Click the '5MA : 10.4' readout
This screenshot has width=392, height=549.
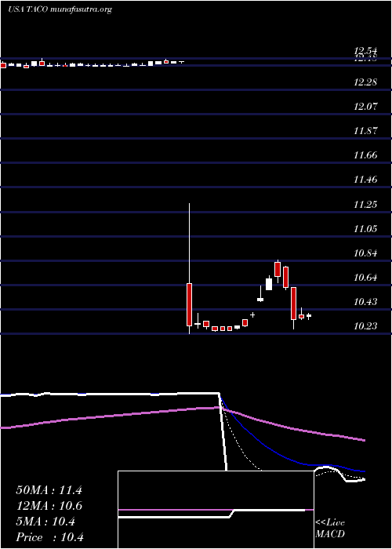coord(45,522)
